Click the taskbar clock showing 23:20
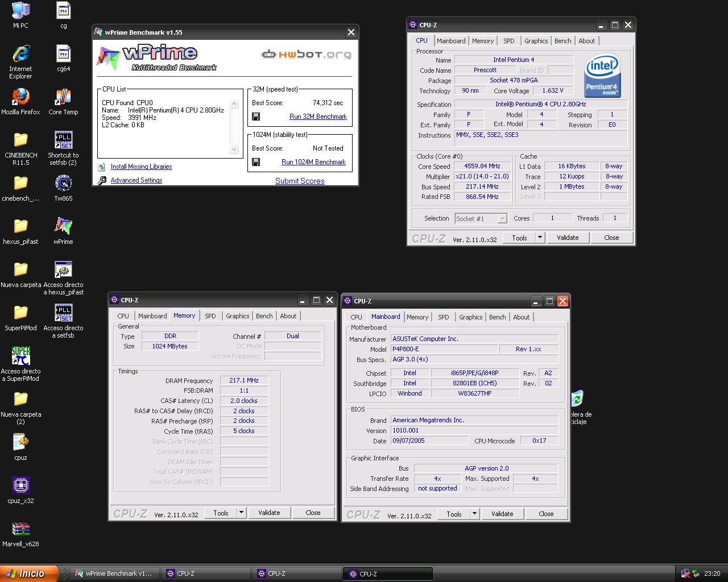Viewport: 728px width, 582px height. tap(712, 573)
